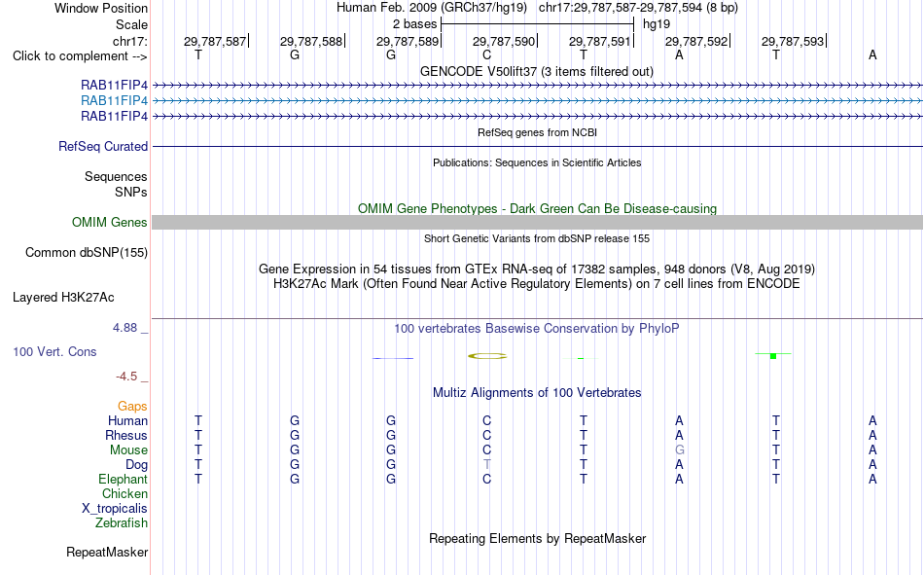Click the Layered H3K27Ac label
This screenshot has width=924, height=575.
[63, 298]
